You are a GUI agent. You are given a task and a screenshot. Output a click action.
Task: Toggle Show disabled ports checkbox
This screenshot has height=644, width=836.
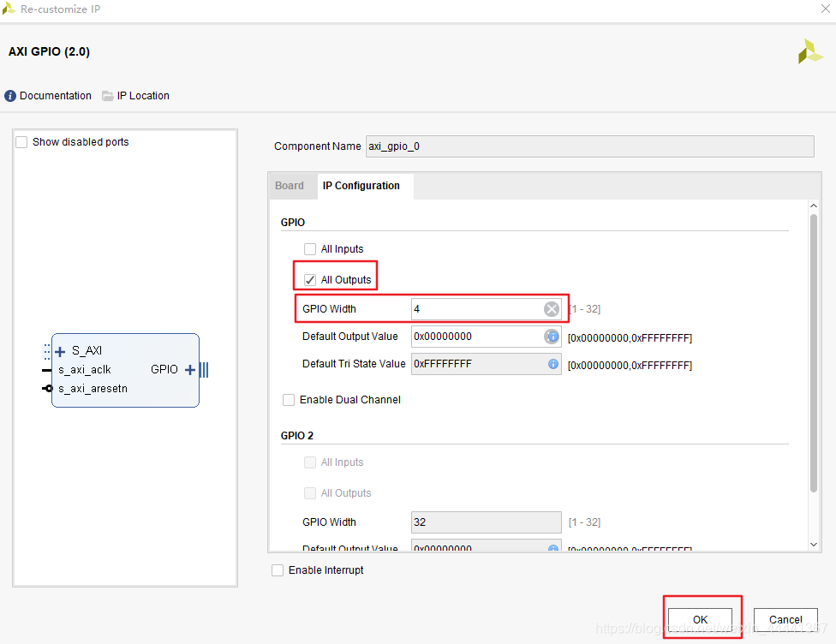click(22, 142)
